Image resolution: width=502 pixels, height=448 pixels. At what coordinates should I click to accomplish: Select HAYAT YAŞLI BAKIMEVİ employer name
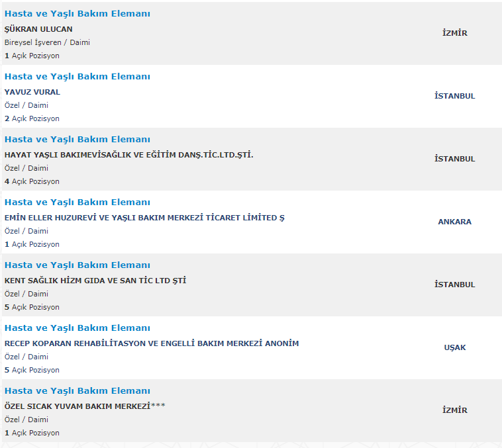click(x=129, y=155)
